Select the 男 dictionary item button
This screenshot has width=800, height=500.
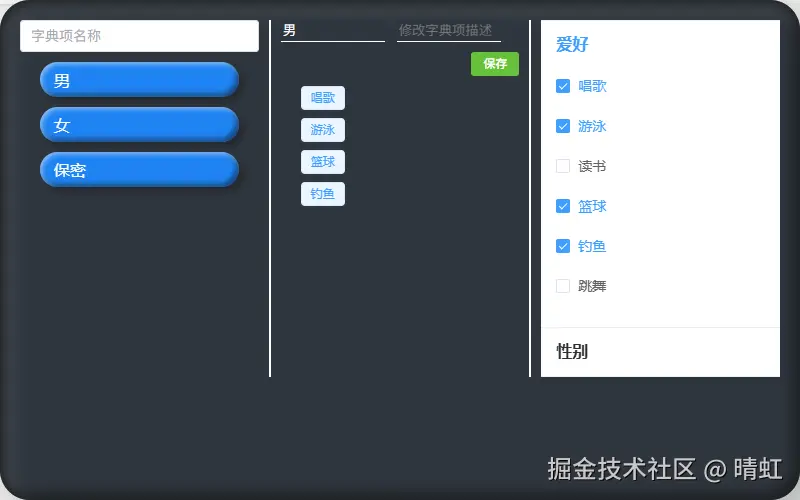tap(139, 80)
